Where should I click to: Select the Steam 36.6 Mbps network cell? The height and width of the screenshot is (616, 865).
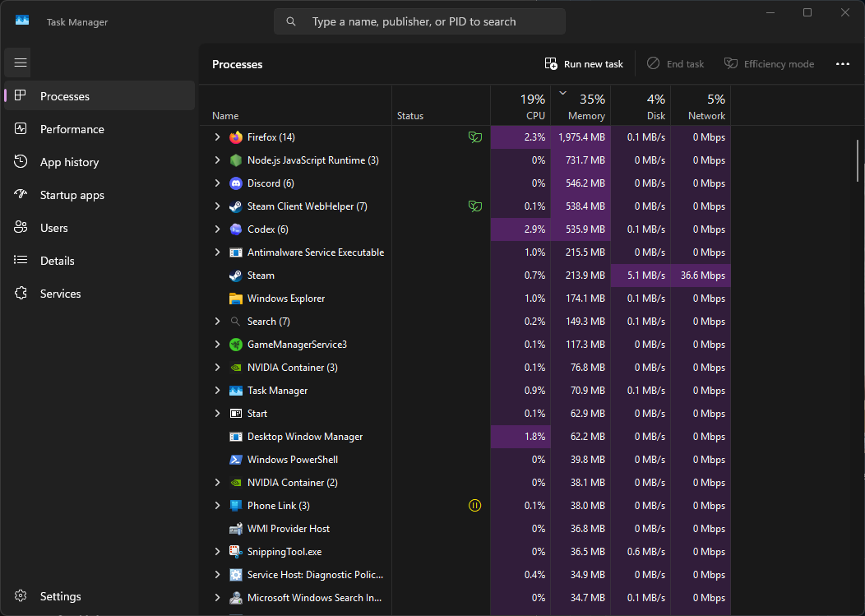click(x=701, y=276)
